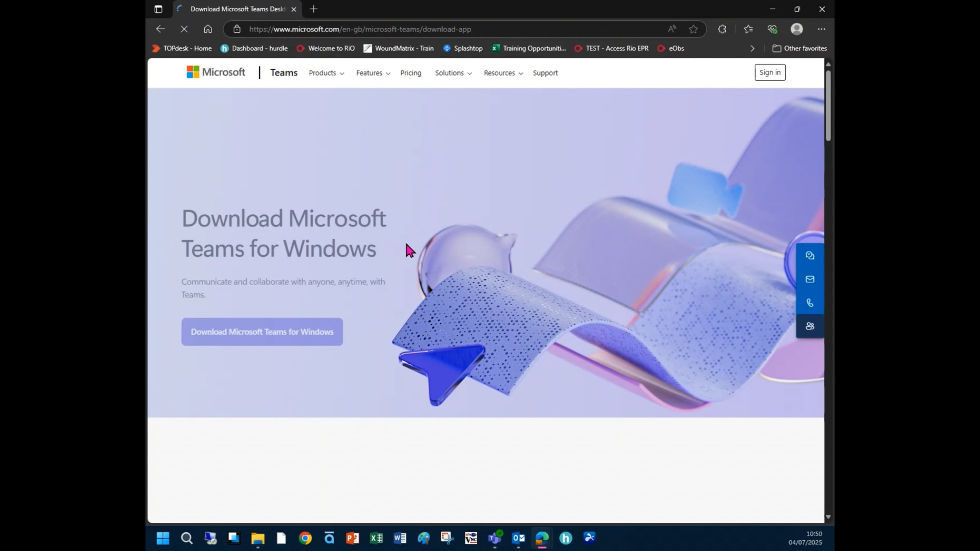The image size is (980, 551).
Task: Open Browser essentials heart icon
Action: (772, 29)
